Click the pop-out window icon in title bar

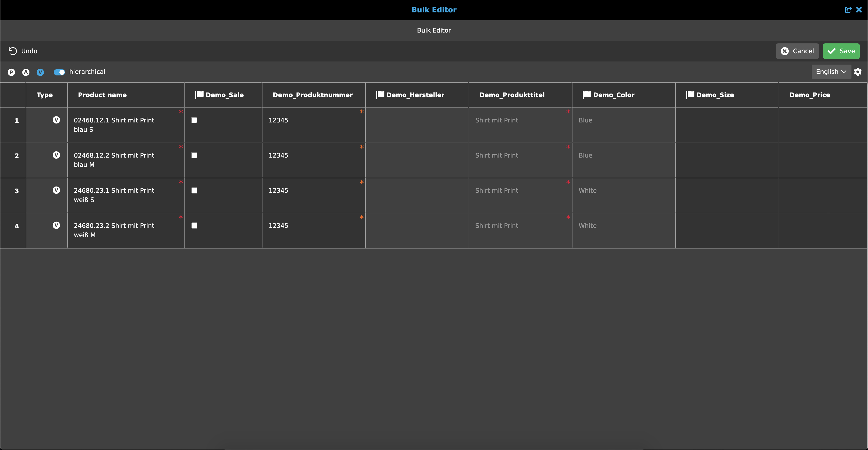click(x=848, y=10)
